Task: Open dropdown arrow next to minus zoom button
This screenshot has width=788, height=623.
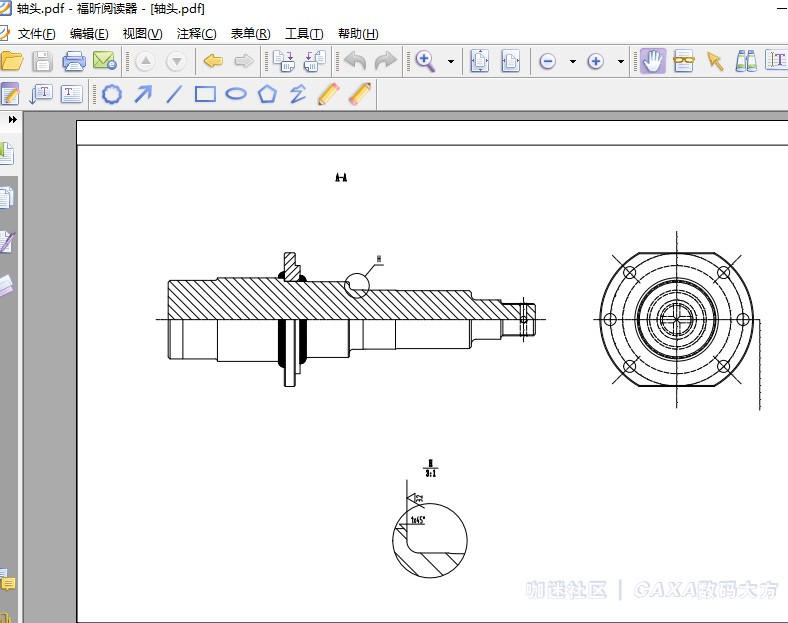Action: (x=573, y=62)
